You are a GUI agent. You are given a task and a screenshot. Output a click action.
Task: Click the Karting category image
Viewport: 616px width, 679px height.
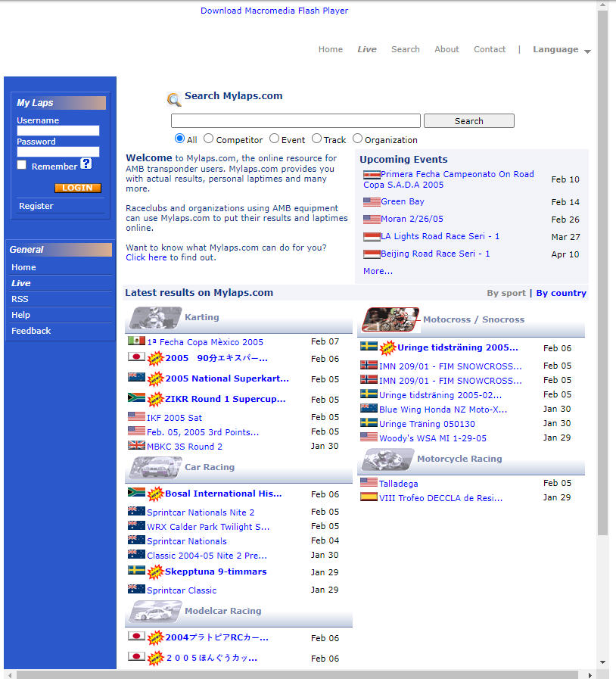155,318
